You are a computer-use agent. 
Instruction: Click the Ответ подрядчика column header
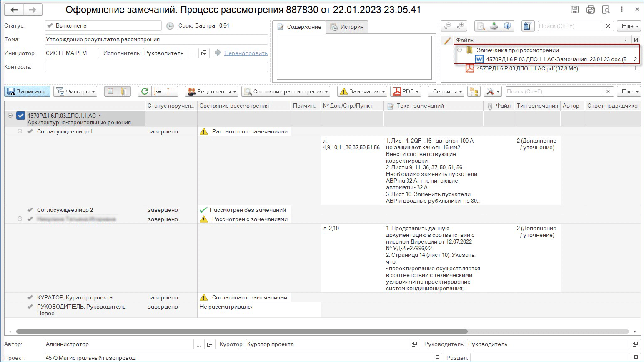612,106
